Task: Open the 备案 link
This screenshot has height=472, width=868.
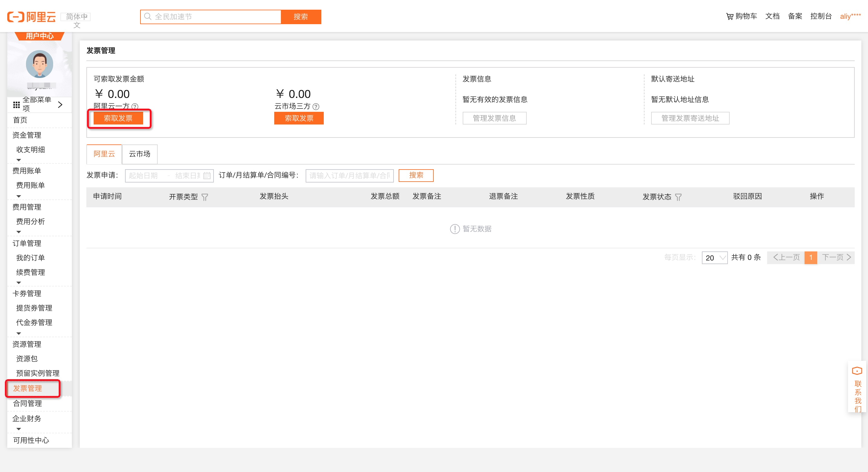Action: click(x=795, y=16)
